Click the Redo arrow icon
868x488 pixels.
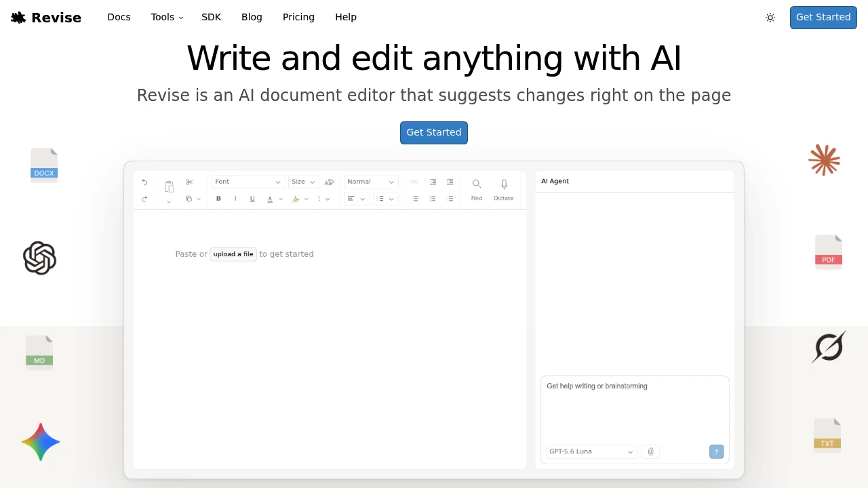point(144,199)
